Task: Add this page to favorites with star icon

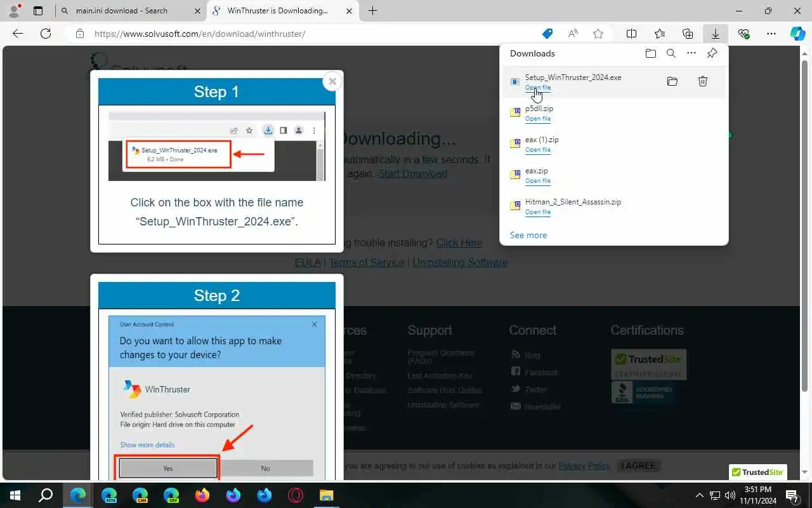Action: coord(598,34)
